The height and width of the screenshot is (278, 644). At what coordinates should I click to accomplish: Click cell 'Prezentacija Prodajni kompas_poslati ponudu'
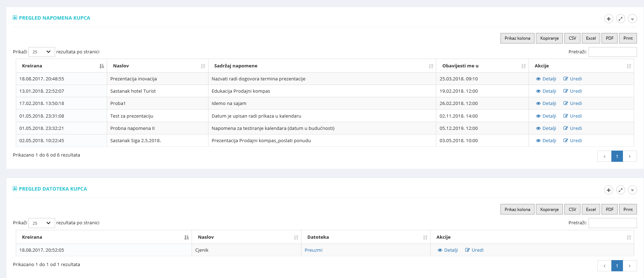[322, 141]
